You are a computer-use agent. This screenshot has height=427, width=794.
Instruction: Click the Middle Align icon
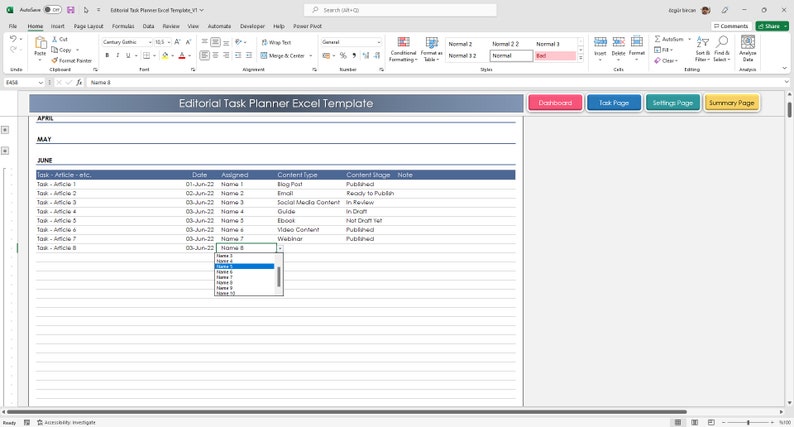(x=215, y=42)
